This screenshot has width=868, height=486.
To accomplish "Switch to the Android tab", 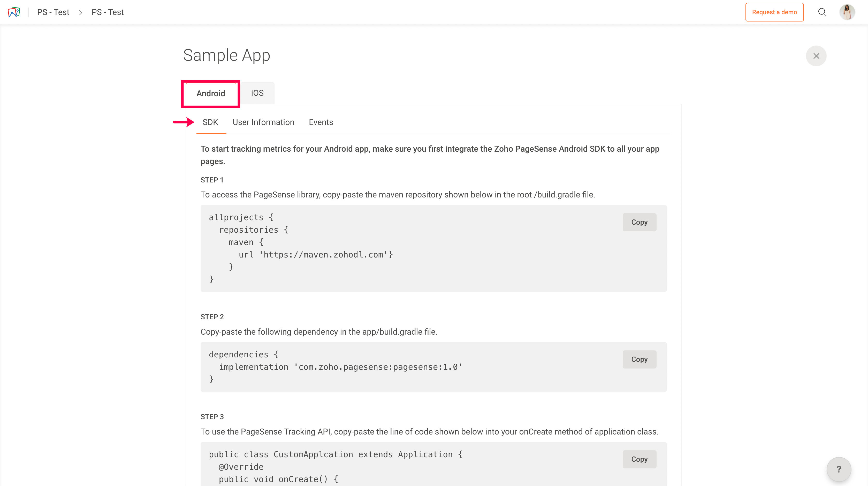I will click(211, 93).
